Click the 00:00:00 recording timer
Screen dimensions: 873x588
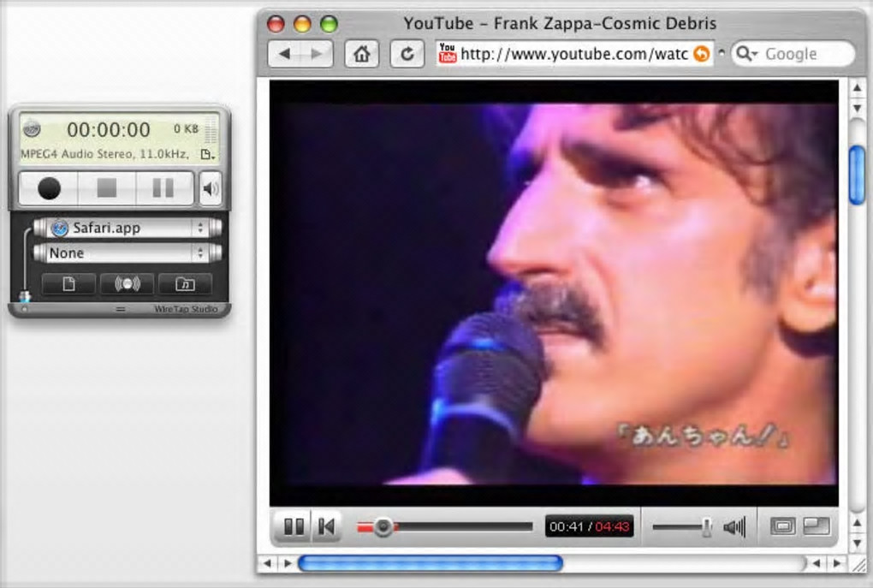coord(109,130)
